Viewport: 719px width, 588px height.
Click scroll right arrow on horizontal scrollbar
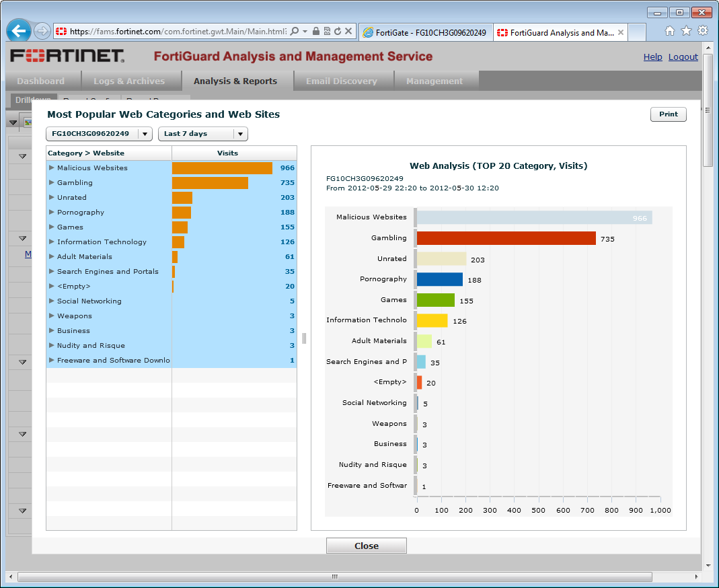(x=697, y=577)
